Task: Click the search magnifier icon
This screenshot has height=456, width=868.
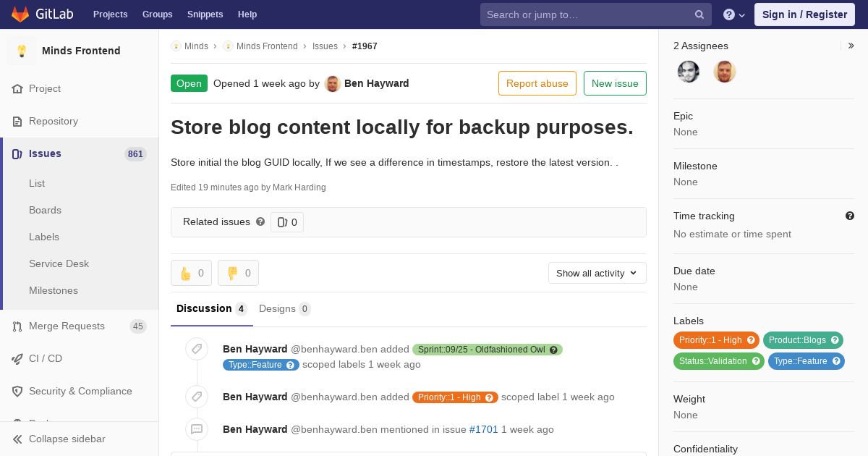Action: coord(699,14)
